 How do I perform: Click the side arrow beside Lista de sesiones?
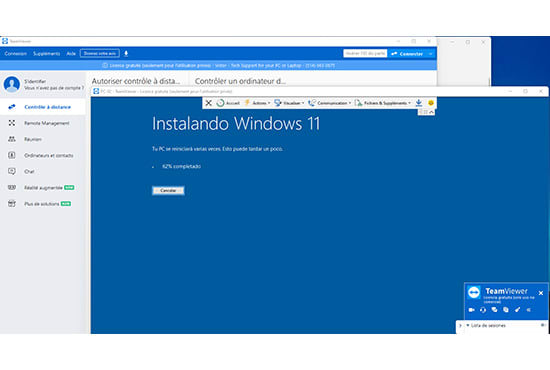click(x=460, y=325)
